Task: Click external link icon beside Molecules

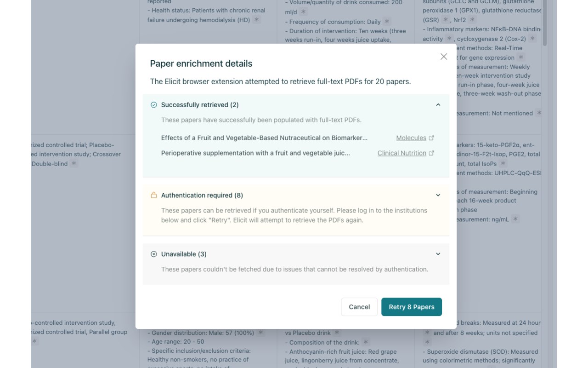Action: [431, 138]
